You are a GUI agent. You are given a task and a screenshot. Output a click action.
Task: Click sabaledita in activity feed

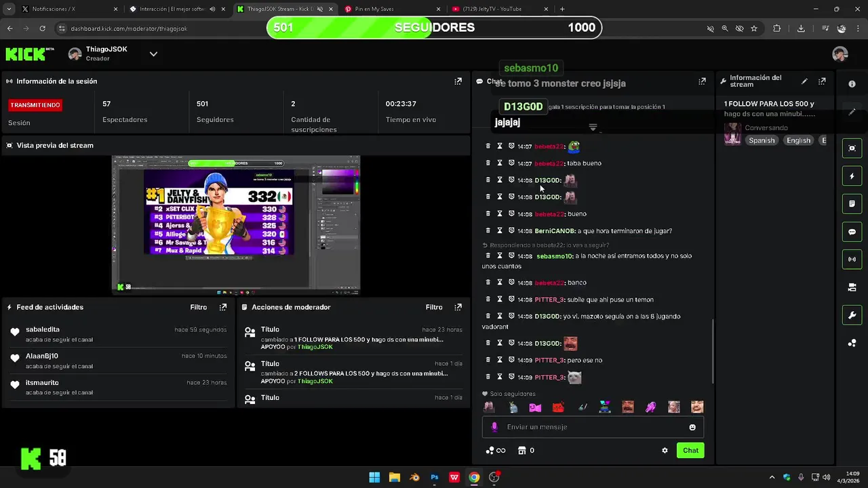pyautogui.click(x=43, y=329)
